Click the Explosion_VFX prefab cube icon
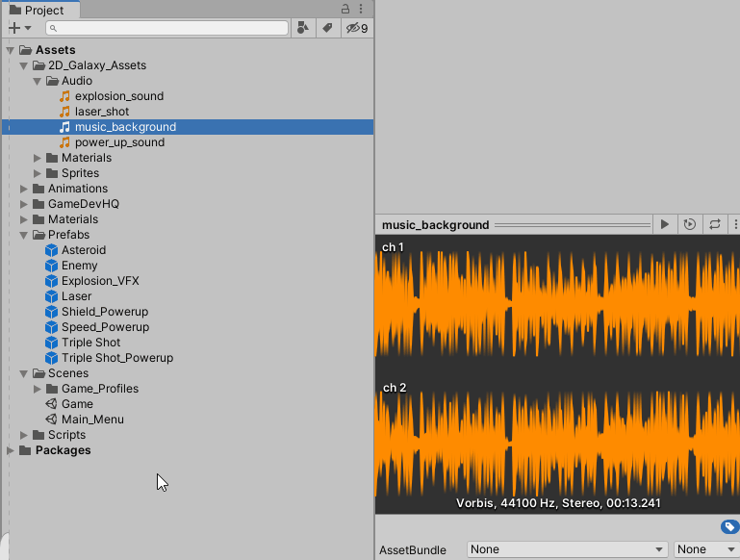This screenshot has width=740, height=560. click(51, 281)
